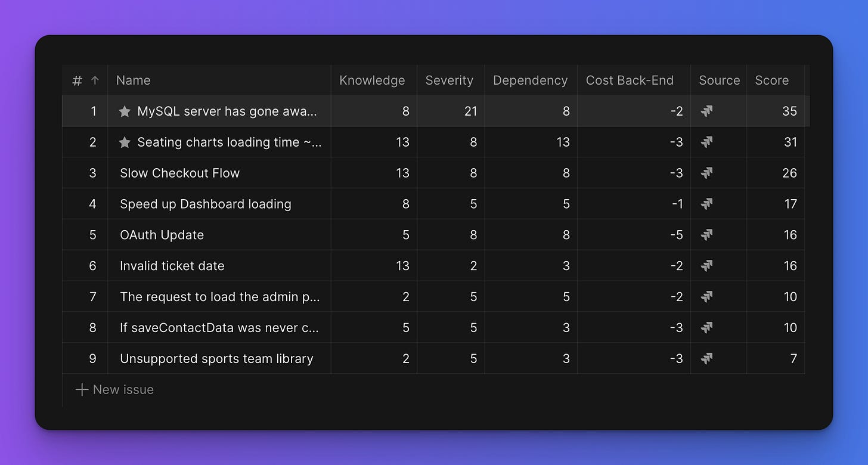The image size is (868, 465).
Task: Open the Severity column options
Action: [449, 80]
